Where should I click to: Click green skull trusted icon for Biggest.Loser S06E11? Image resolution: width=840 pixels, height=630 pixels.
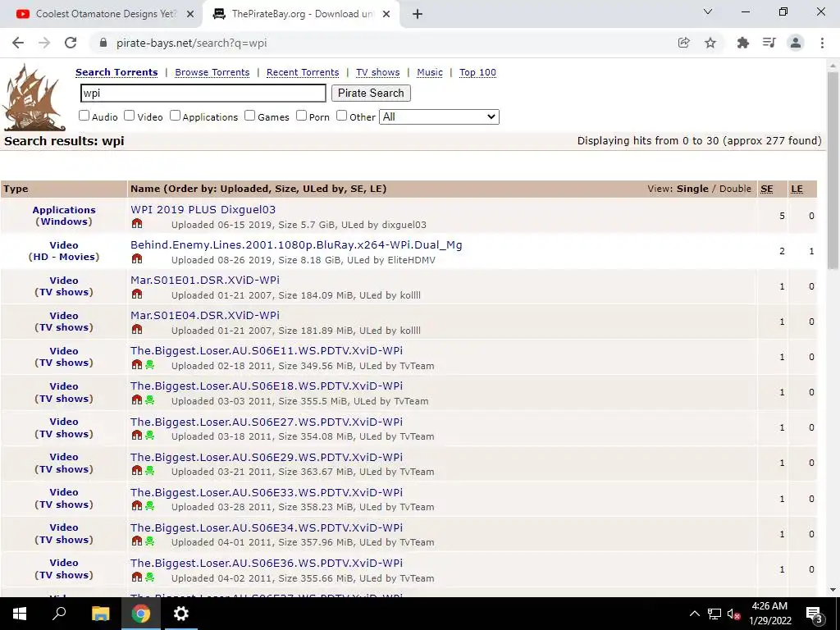(149, 365)
